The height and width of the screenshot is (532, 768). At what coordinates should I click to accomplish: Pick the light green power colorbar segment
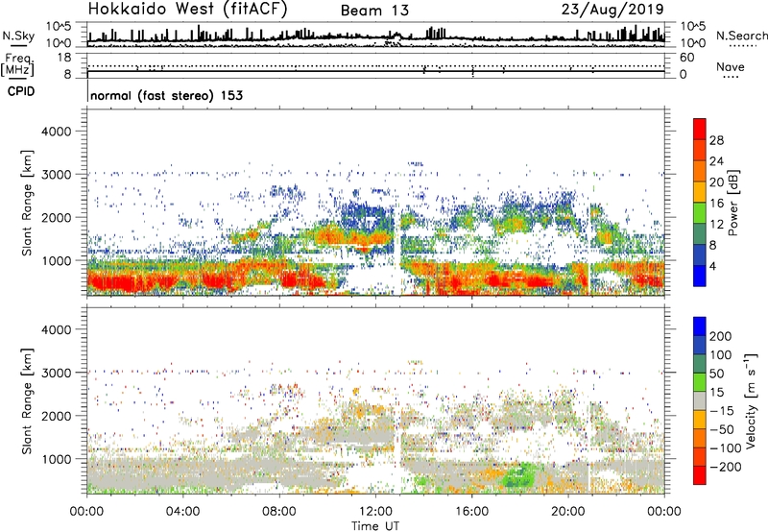[700, 213]
